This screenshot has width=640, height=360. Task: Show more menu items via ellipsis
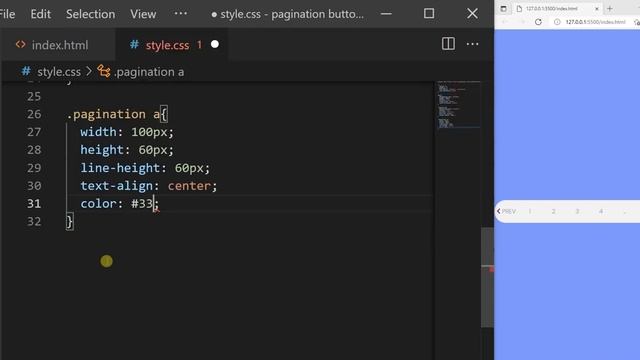(180, 13)
